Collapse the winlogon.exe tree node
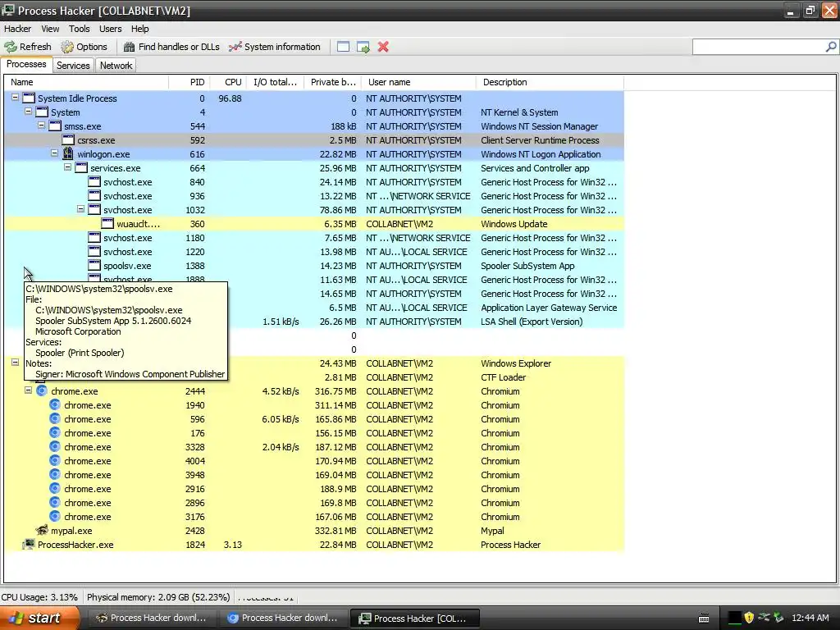Image resolution: width=840 pixels, height=630 pixels. (x=55, y=153)
